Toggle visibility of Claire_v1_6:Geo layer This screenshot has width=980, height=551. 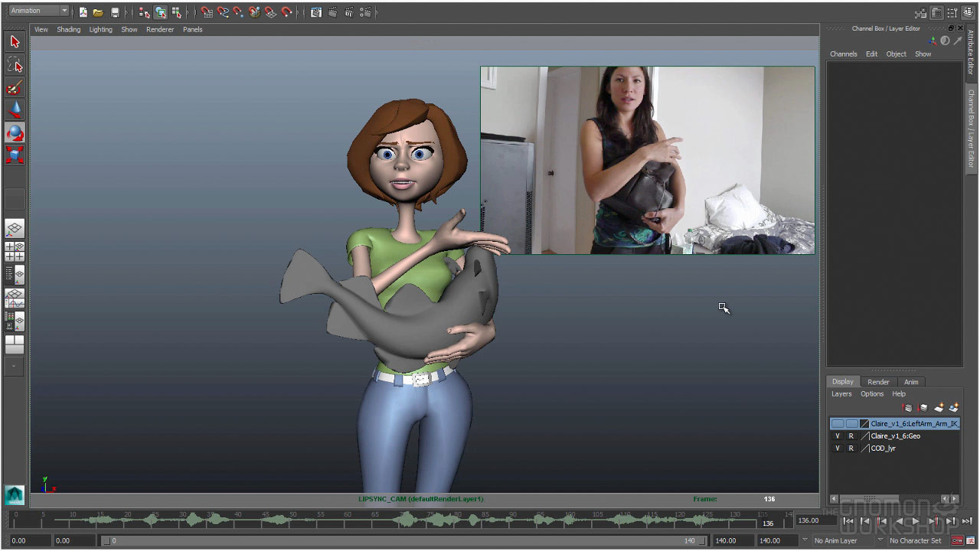click(x=837, y=436)
